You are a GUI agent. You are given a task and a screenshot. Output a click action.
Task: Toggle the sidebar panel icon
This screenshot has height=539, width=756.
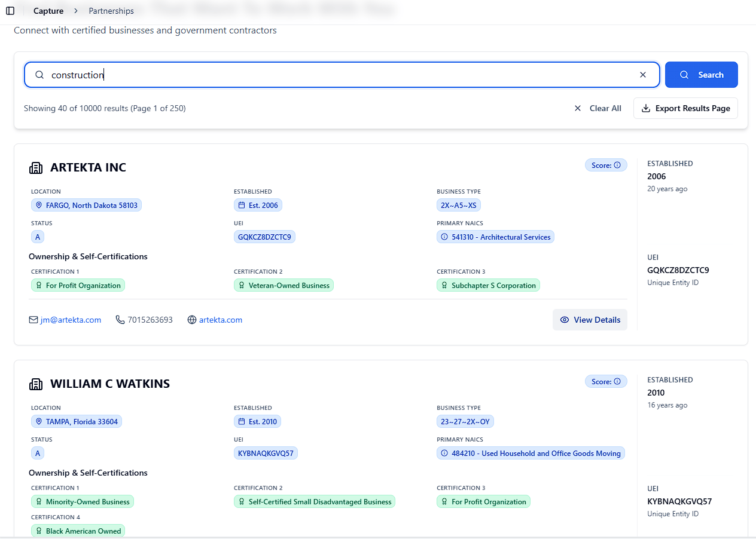click(10, 11)
